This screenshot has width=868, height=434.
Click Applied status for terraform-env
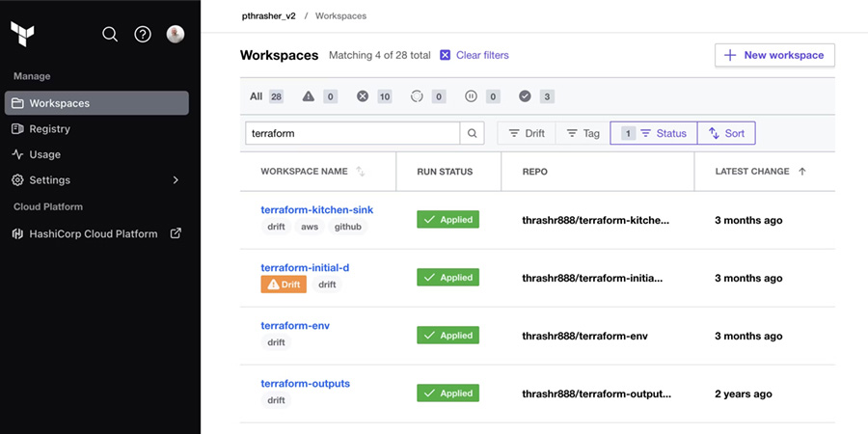click(448, 336)
